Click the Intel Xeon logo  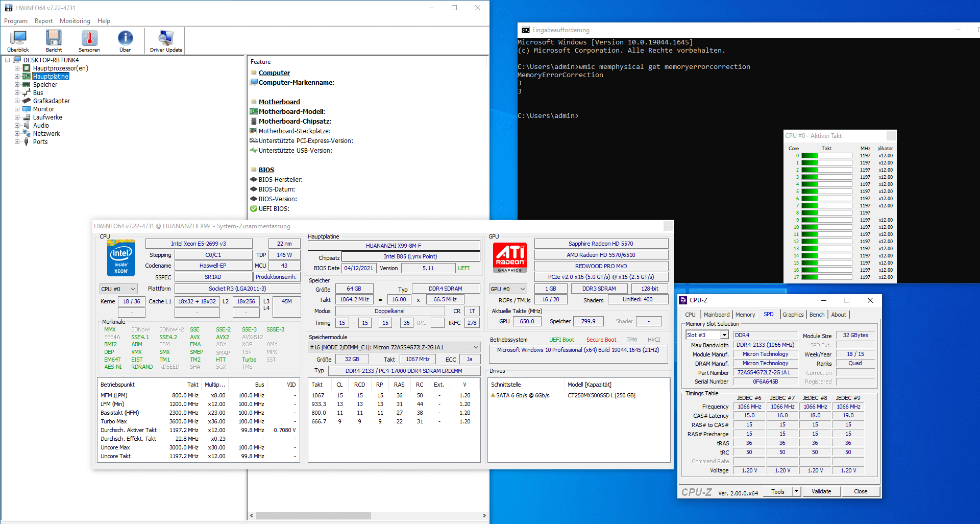point(121,259)
